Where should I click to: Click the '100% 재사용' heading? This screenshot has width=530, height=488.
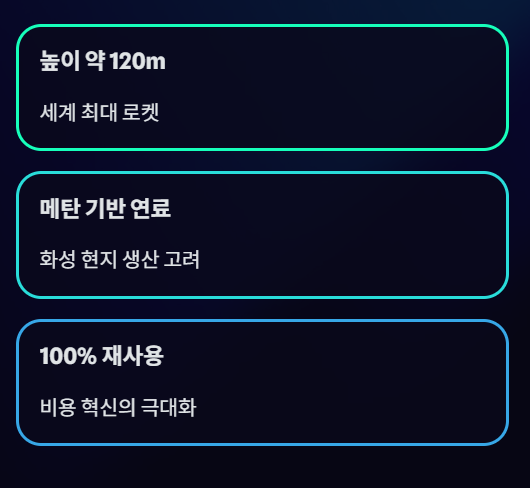click(102, 356)
